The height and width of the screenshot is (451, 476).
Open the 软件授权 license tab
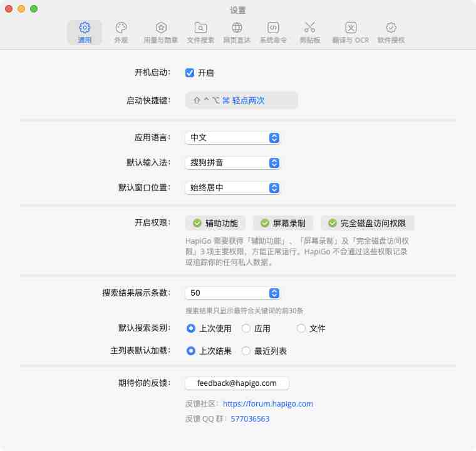pyautogui.click(x=391, y=33)
